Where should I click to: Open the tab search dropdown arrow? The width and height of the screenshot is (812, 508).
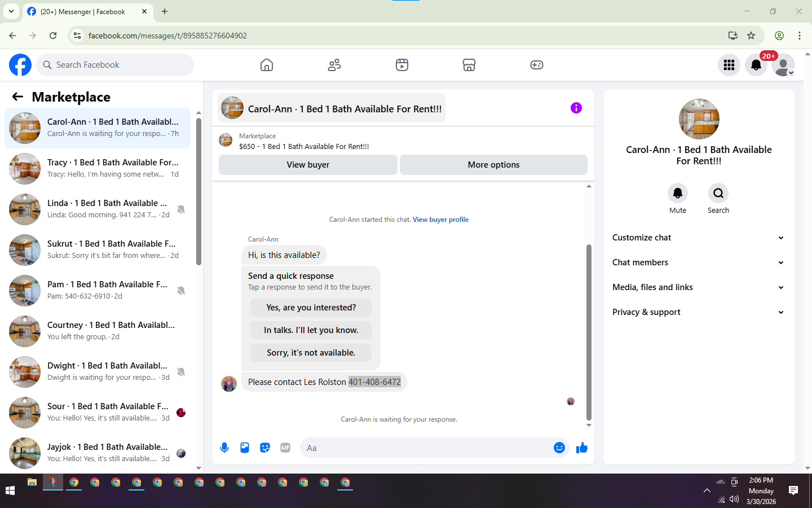coord(11,11)
